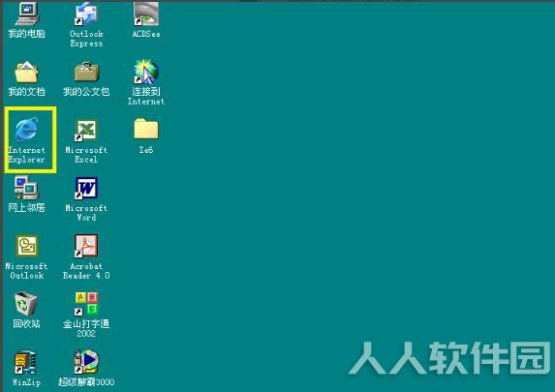The width and height of the screenshot is (555, 392).
Task: Click the 'Internet Explorer' text label
Action: tap(27, 155)
